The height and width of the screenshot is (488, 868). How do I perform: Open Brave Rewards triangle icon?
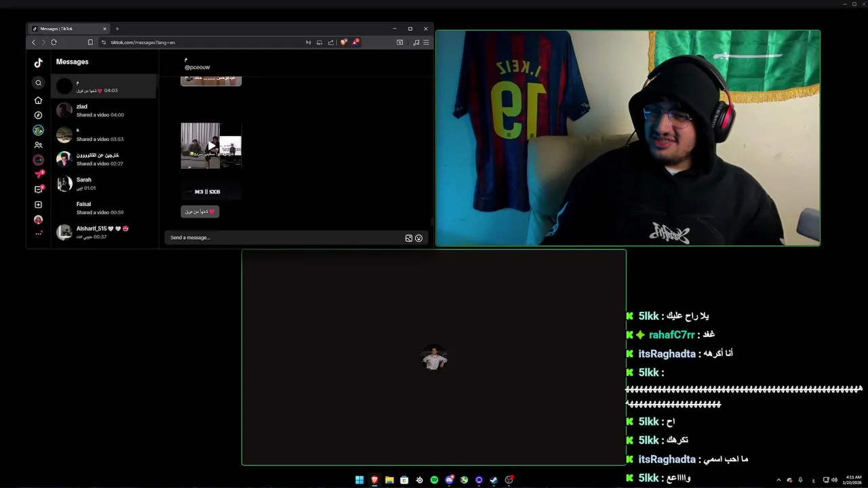coord(355,42)
